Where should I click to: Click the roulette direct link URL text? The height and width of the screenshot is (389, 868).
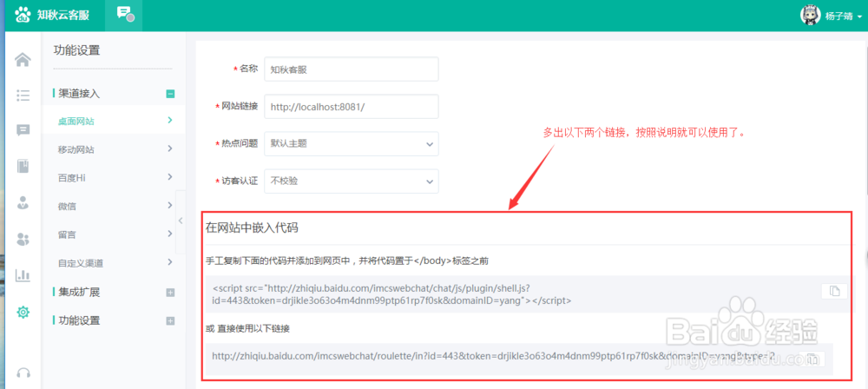tap(493, 357)
